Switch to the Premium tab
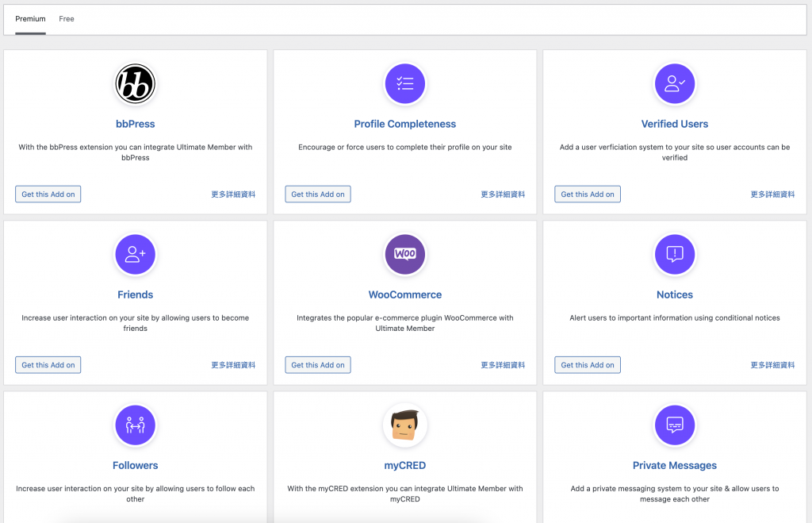812x523 pixels. [31, 19]
